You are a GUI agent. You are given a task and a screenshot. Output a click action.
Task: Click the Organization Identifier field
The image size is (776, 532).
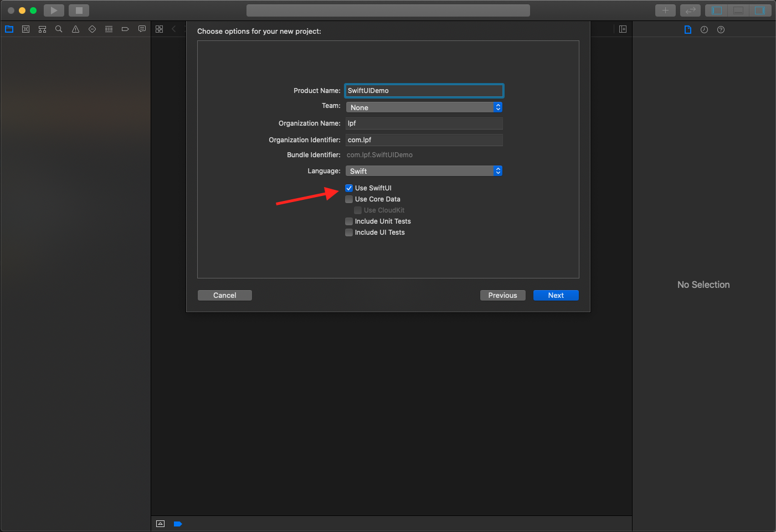pyautogui.click(x=424, y=140)
